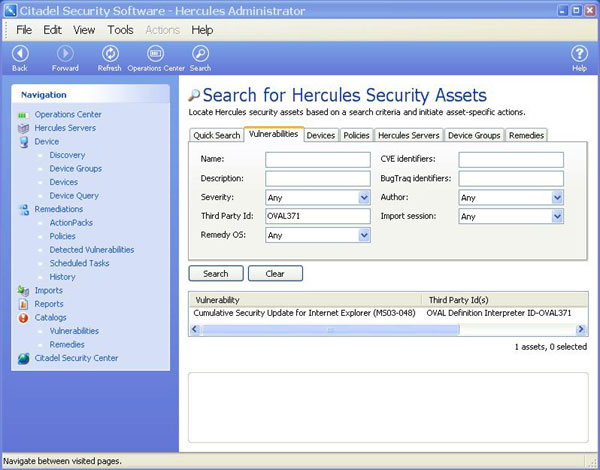The image size is (600, 470).
Task: Click the Forward arrow toolbar icon
Action: (x=65, y=54)
